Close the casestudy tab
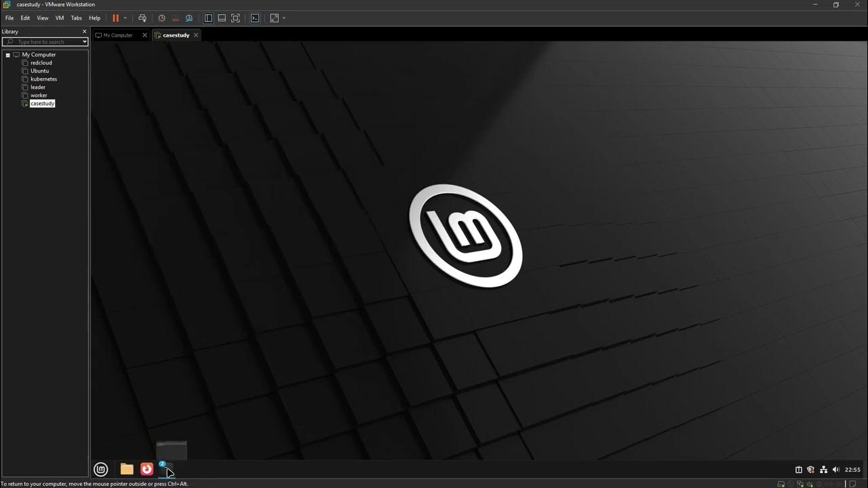The height and width of the screenshot is (488, 868). (x=196, y=35)
